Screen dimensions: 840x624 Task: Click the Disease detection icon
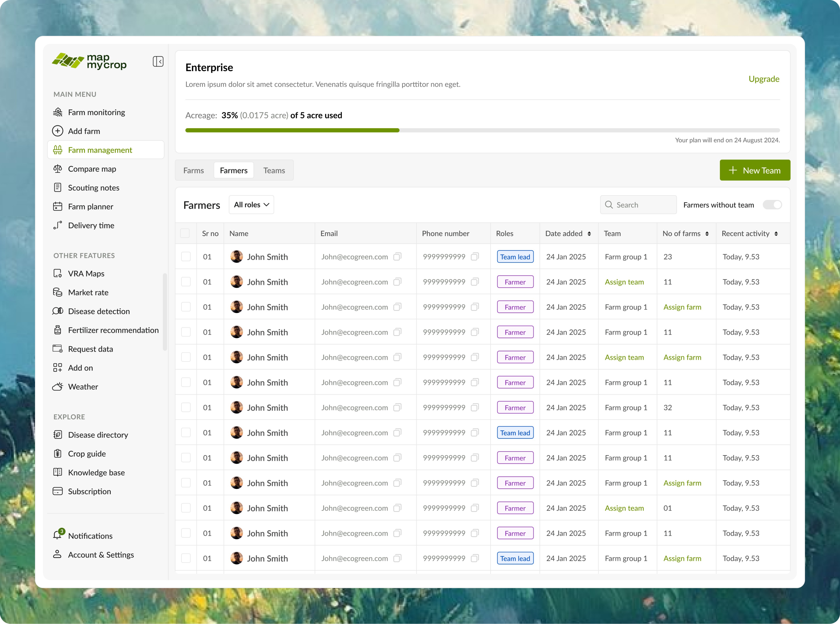point(57,311)
